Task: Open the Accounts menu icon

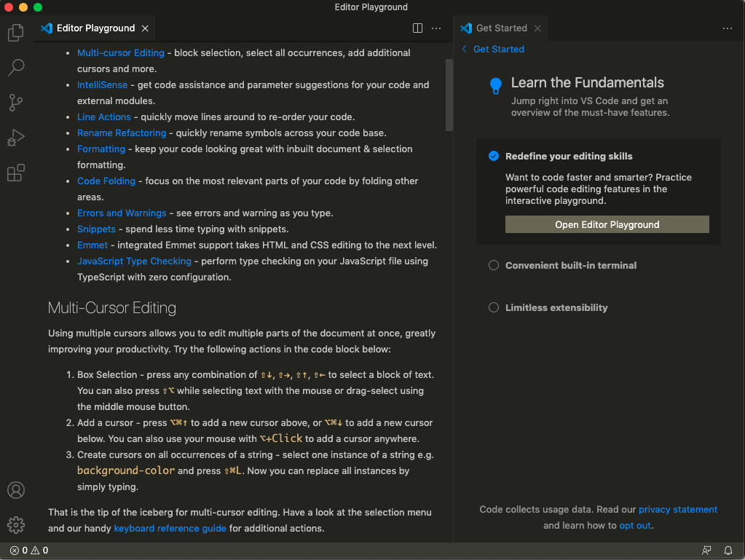Action: click(16, 490)
